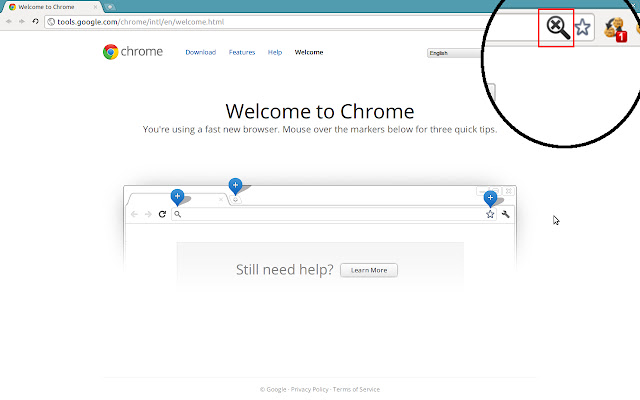Reload the page with the refresh icon
The image size is (640, 400).
coord(36,21)
